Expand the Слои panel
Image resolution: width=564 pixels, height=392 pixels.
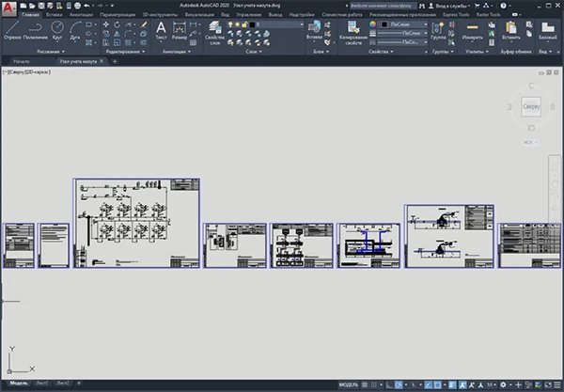[x=254, y=52]
